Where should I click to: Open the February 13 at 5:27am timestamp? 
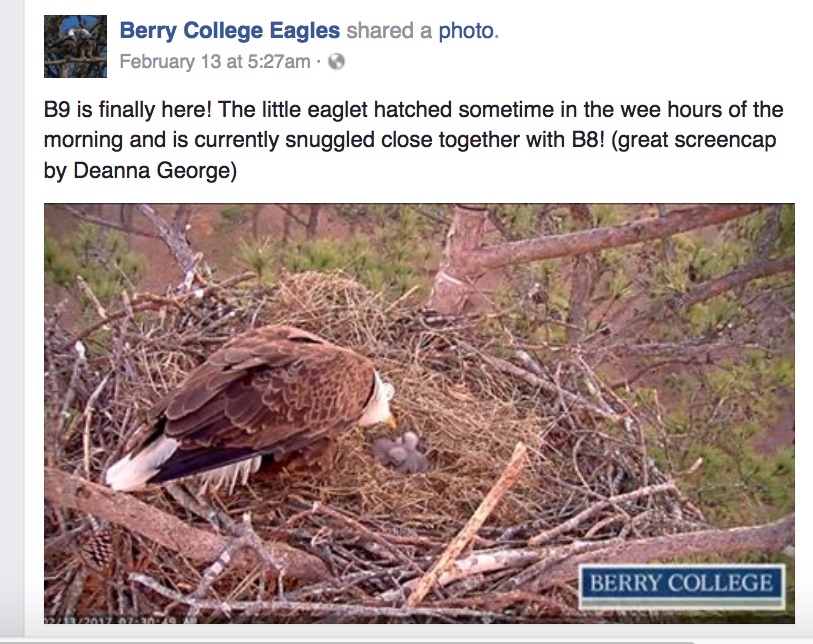coord(215,62)
